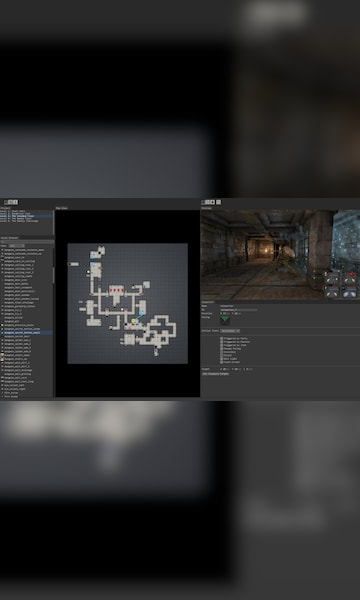
Task: Toggle the Hide Light checkbox
Action: (x=222, y=359)
